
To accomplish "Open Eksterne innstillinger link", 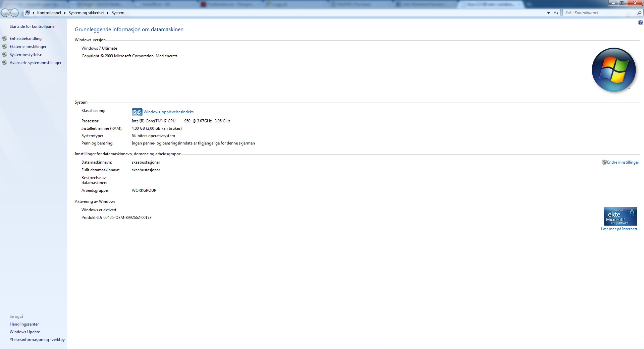I will point(28,47).
